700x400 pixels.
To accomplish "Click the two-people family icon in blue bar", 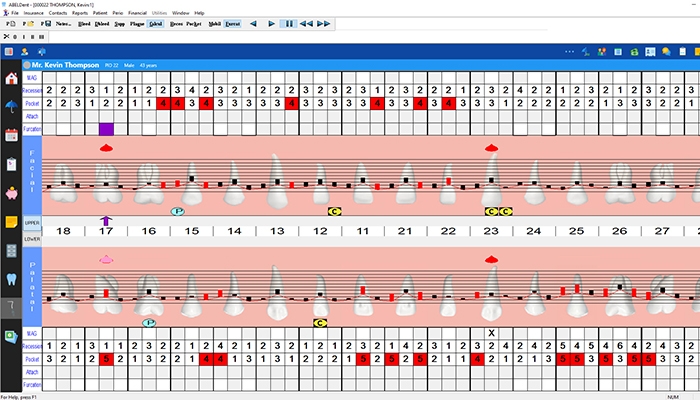I will pyautogui.click(x=602, y=52).
